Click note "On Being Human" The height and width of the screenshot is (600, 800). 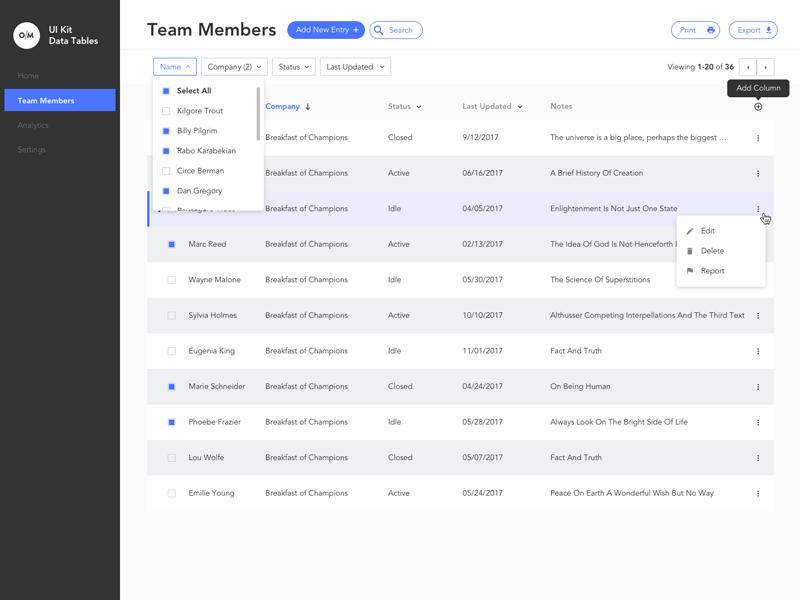click(x=580, y=386)
